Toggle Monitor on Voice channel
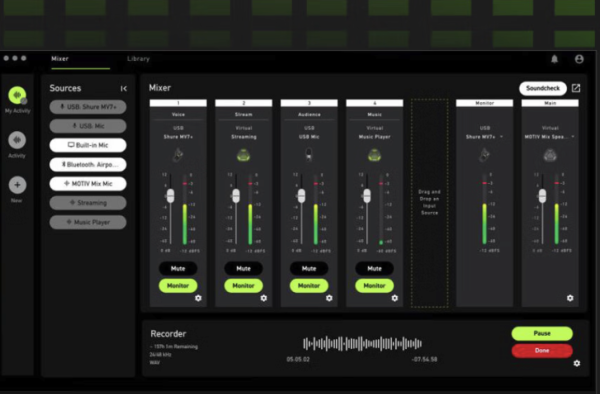This screenshot has height=394, width=600. [178, 286]
